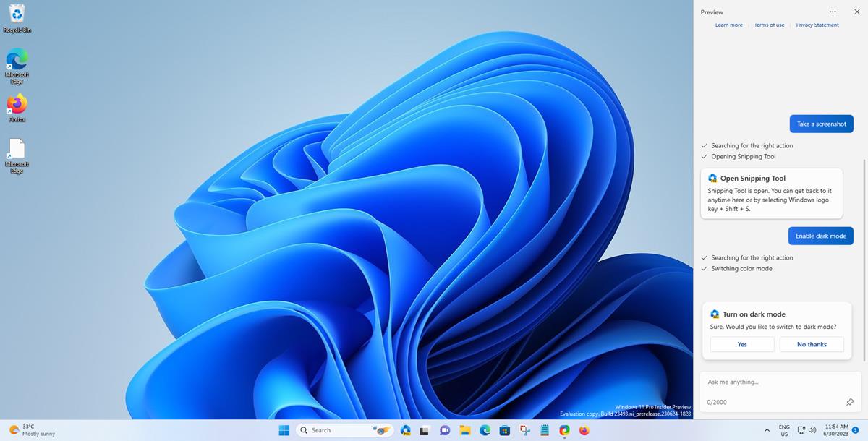Open Notepad from the taskbar
The height and width of the screenshot is (441, 868).
click(x=544, y=430)
